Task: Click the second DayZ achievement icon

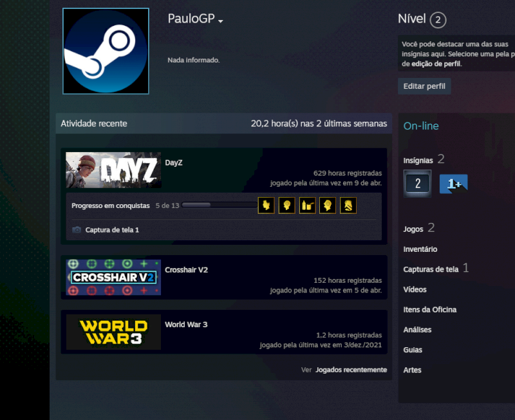Action: (286, 205)
